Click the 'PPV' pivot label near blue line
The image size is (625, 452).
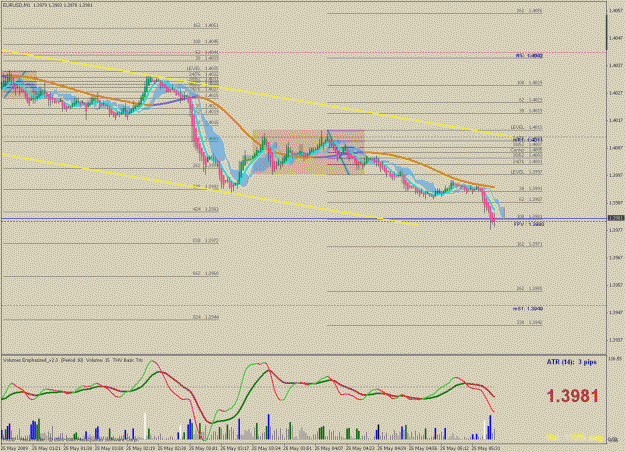(529, 224)
